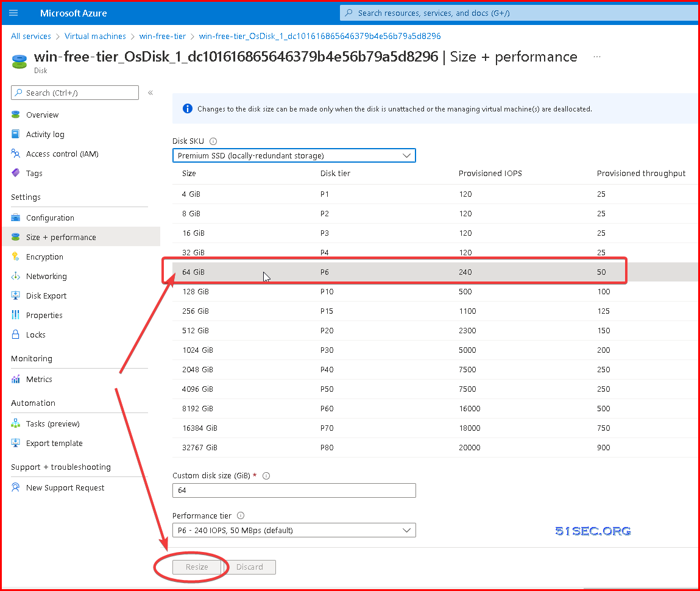Collapse the sidebar with the double chevron
700x591 pixels.
pyautogui.click(x=150, y=93)
